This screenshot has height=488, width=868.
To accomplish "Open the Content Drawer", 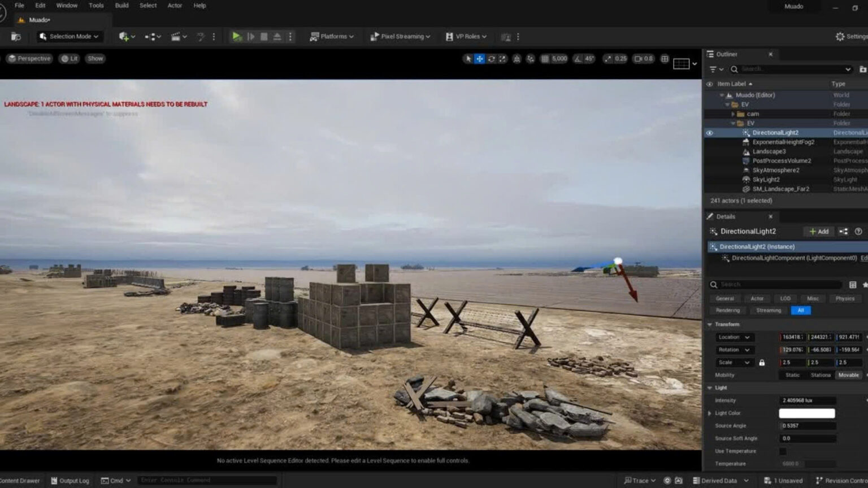I will (x=19, y=481).
